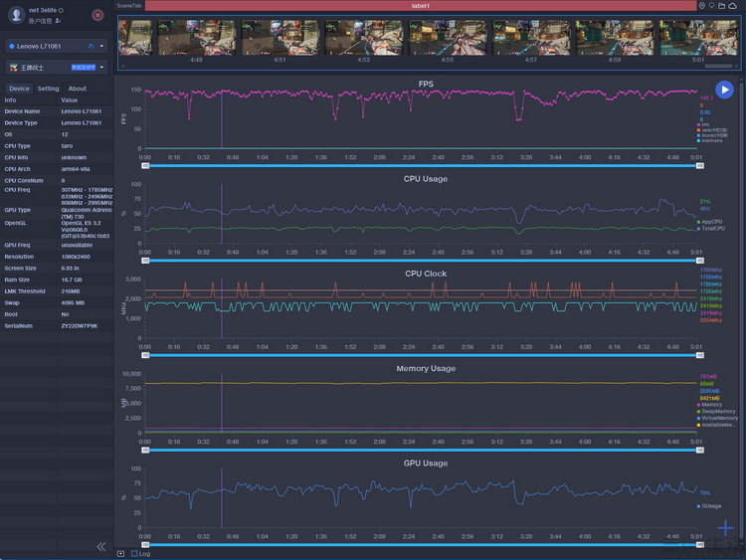The height and width of the screenshot is (560, 746).
Task: Switch to the About tab
Action: pos(77,89)
